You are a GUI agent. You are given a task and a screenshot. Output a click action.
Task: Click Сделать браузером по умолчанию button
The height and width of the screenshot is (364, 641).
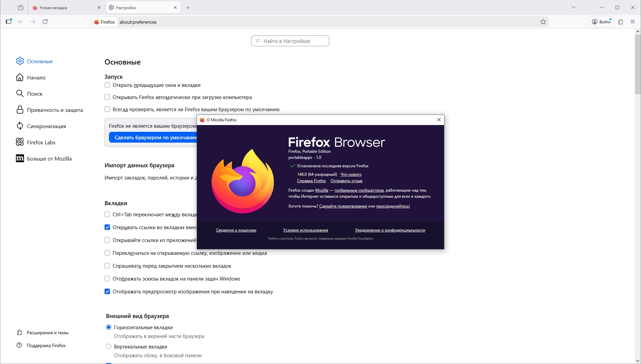click(153, 138)
